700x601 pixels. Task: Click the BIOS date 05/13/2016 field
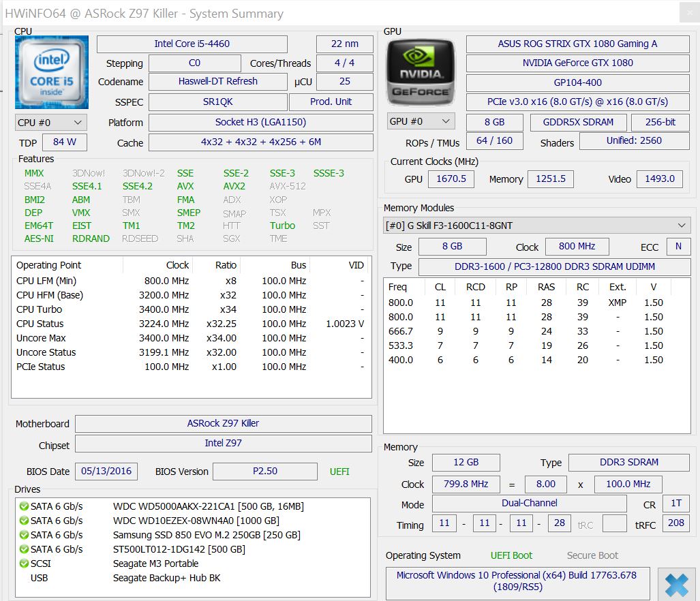tap(106, 471)
